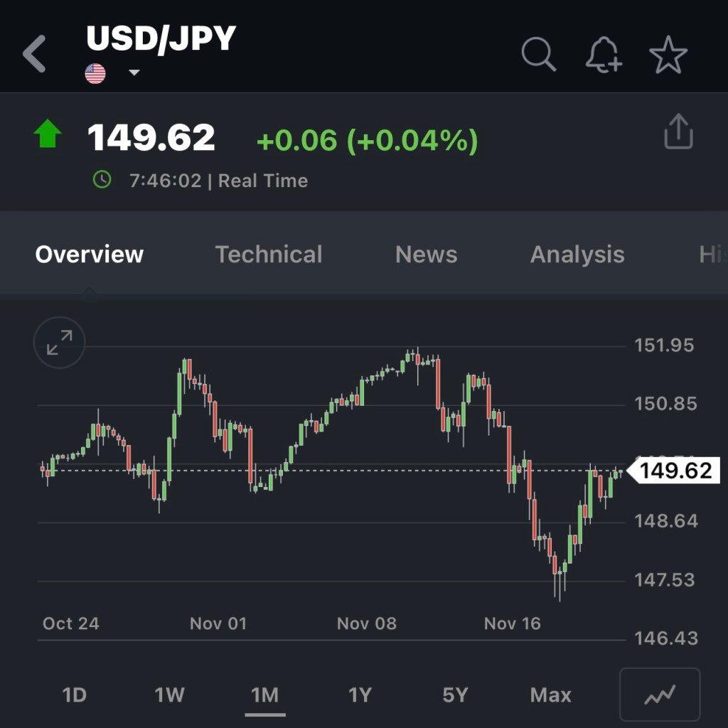This screenshot has width=728, height=728.
Task: Show the 5Y chart range
Action: point(455,695)
